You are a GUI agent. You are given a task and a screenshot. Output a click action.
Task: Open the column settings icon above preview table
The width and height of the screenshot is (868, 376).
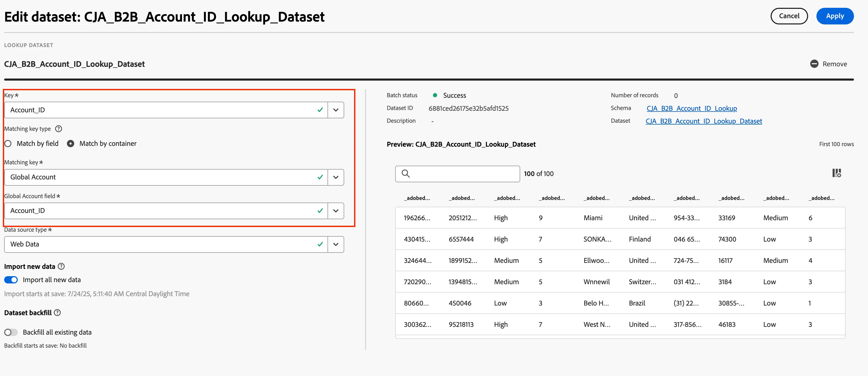click(x=837, y=173)
